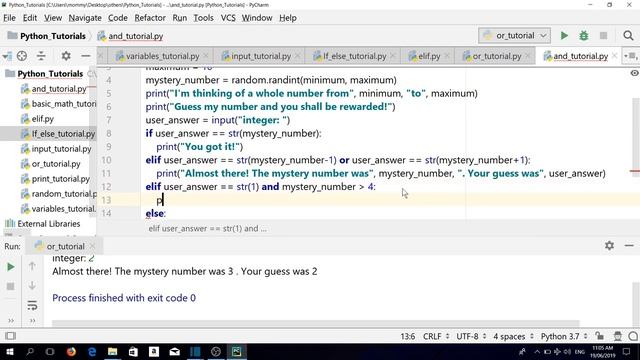640x360 pixels.
Task: Click the stop square in the Run panel
Action: 11,287
